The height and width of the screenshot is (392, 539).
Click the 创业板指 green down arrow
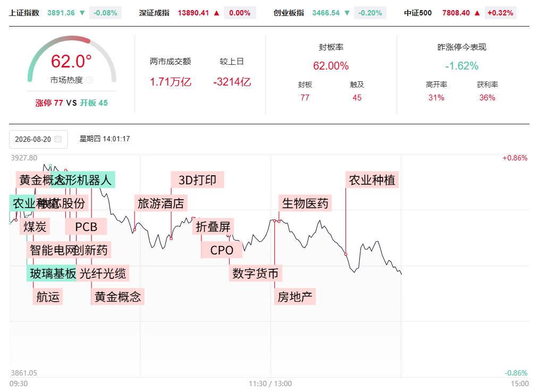(347, 13)
